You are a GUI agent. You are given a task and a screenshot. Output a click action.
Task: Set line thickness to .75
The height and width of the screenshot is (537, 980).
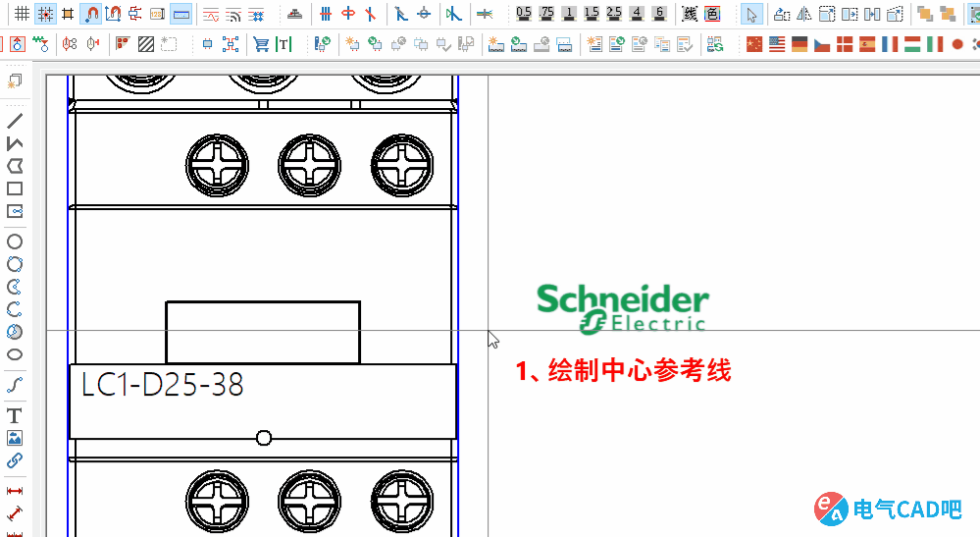[546, 14]
